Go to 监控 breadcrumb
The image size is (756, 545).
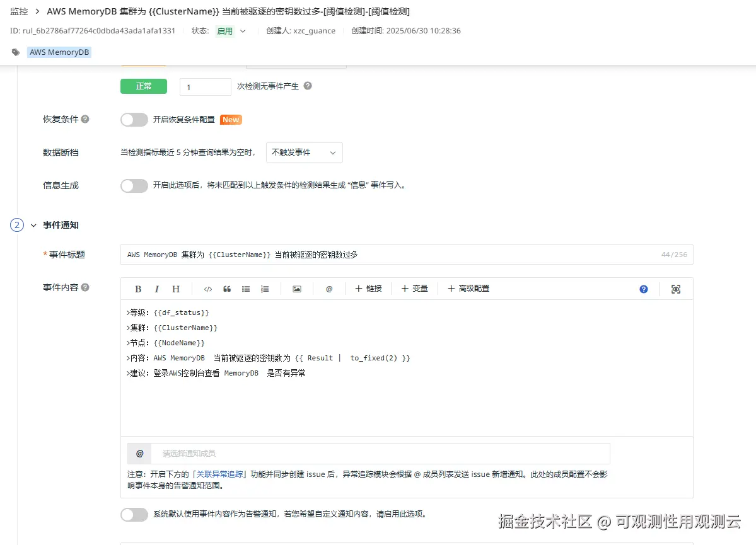(20, 11)
